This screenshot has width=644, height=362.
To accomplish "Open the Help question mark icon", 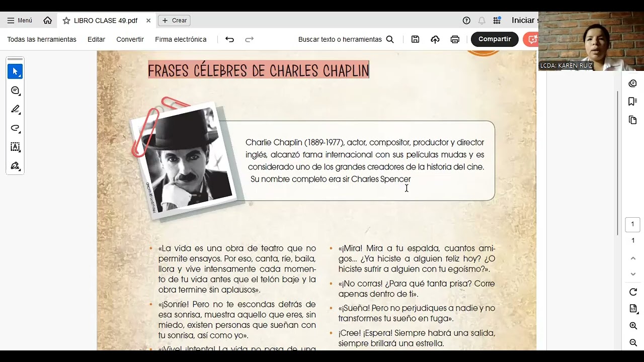I will (466, 21).
